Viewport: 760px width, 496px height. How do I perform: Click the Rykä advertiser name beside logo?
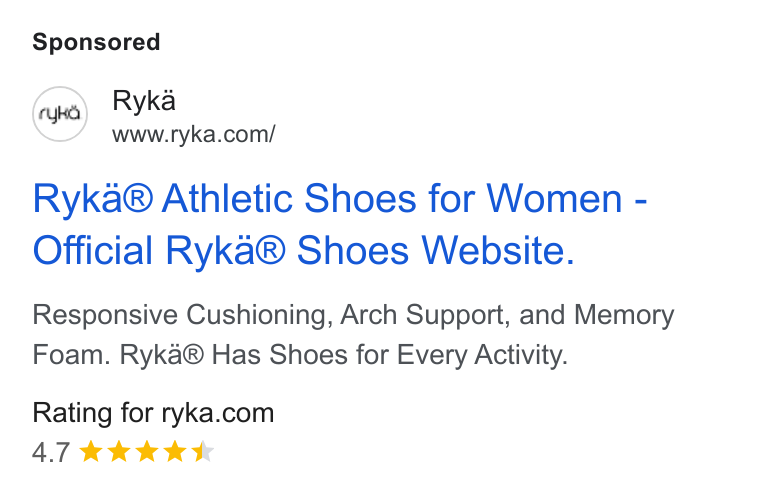(x=143, y=100)
